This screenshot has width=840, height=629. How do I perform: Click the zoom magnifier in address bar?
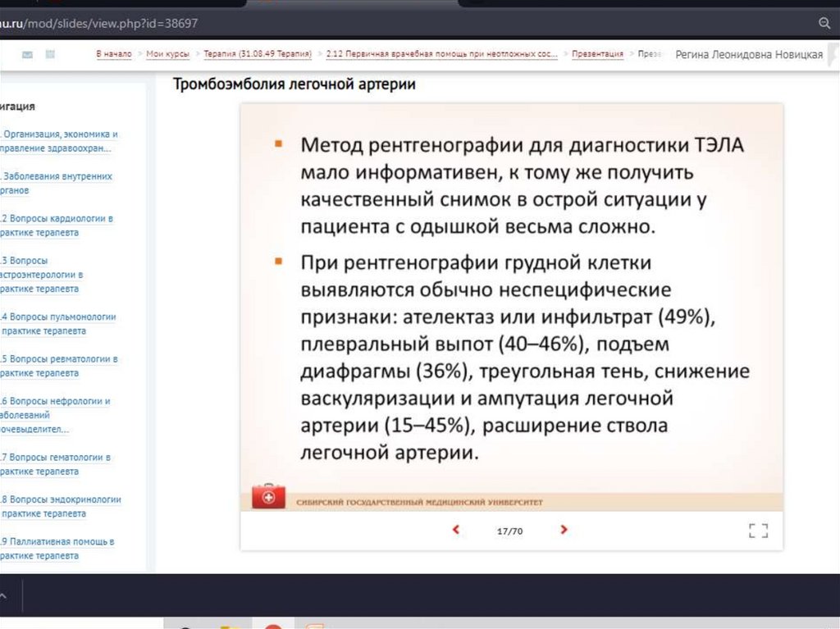pos(824,24)
